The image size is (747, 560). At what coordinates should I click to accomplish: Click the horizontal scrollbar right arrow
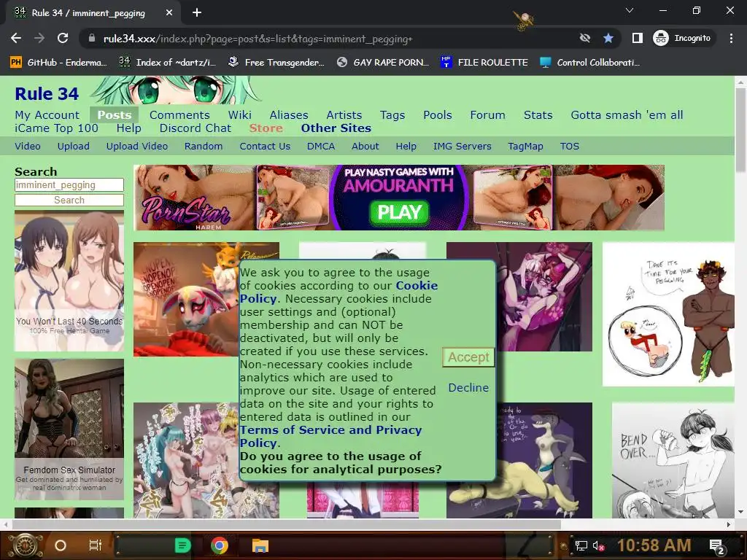[x=729, y=524]
